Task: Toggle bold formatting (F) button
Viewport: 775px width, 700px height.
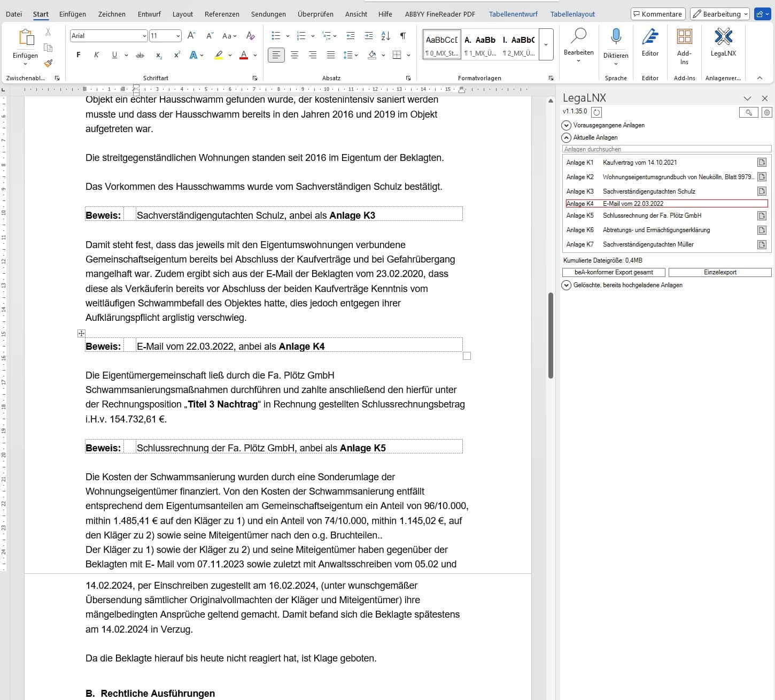Action: pyautogui.click(x=79, y=55)
